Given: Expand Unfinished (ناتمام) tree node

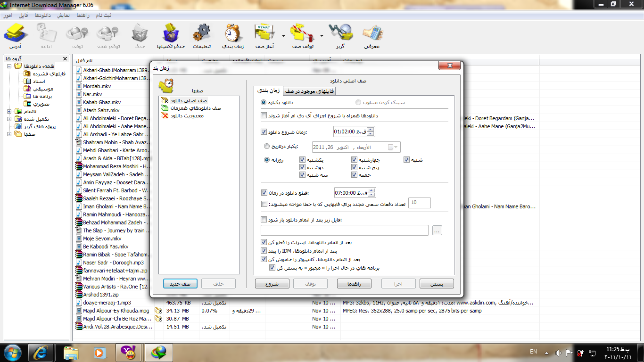Looking at the screenshot, I should [x=9, y=111].
